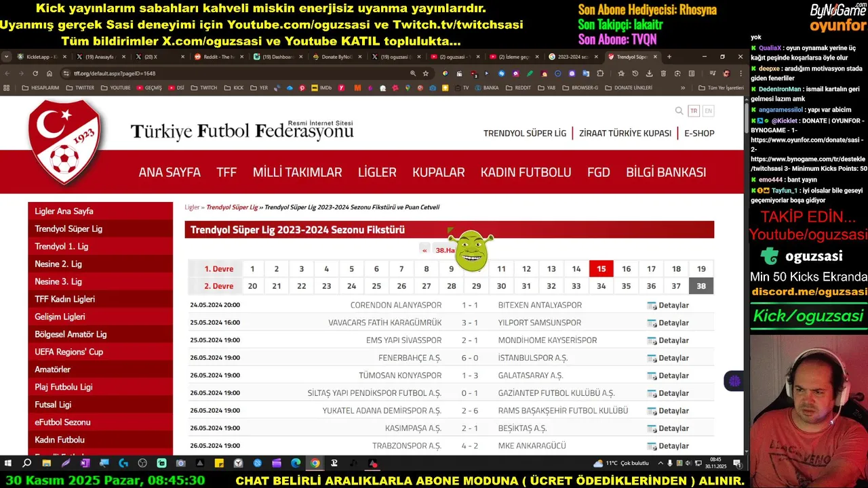The height and width of the screenshot is (488, 868).
Task: Select week 15 in fixture grid
Action: coord(601,269)
